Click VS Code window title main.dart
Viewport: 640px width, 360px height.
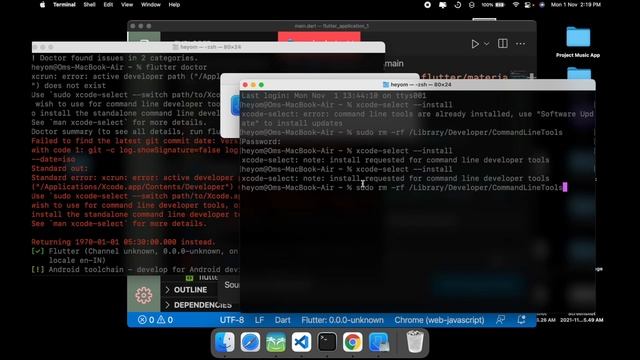point(331,26)
